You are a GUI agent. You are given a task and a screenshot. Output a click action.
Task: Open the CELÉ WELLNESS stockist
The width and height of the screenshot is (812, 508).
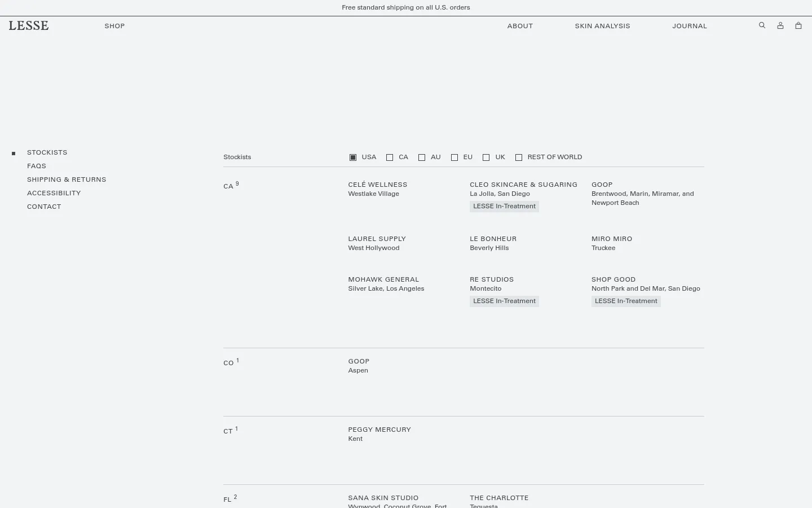378,185
